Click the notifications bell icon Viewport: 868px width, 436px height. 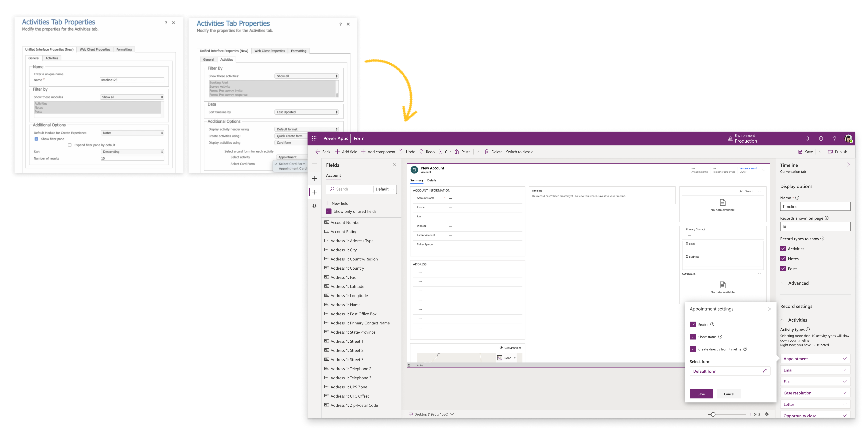[807, 138]
